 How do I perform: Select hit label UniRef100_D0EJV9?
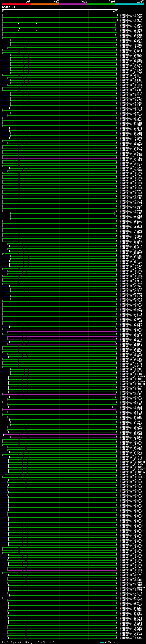[x=131, y=151]
